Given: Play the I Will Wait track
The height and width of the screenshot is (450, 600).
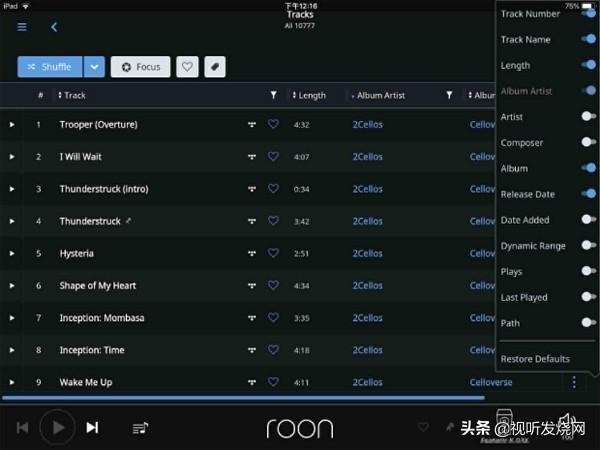Looking at the screenshot, I should click(x=12, y=157).
